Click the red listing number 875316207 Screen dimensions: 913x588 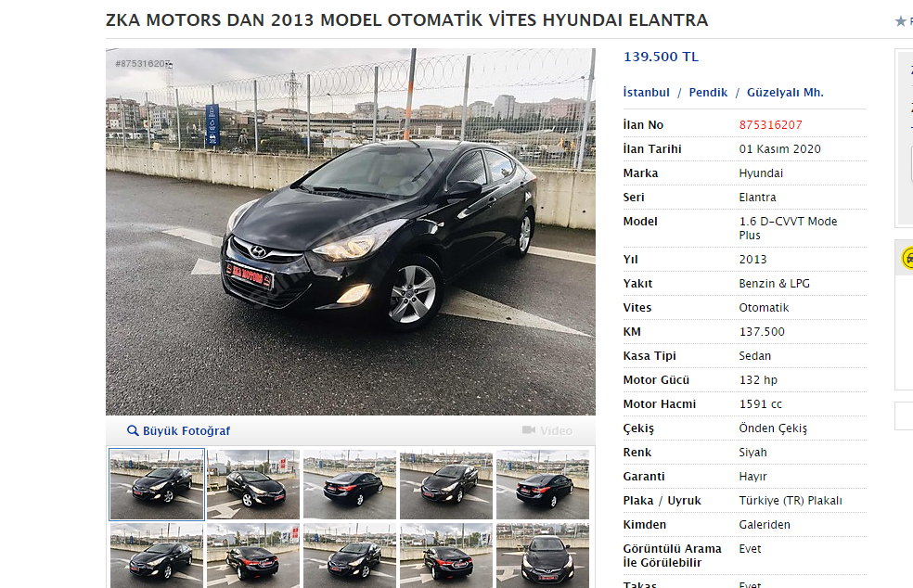(x=770, y=125)
